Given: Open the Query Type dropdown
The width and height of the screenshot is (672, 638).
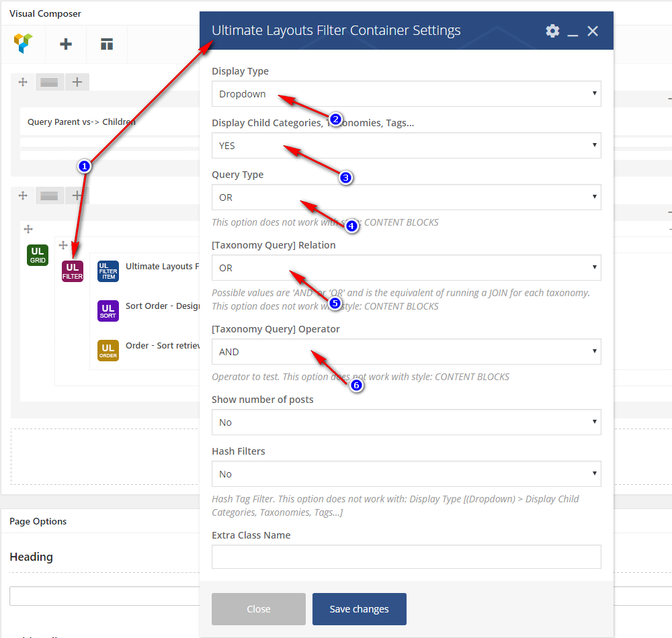Looking at the screenshot, I should (x=406, y=197).
